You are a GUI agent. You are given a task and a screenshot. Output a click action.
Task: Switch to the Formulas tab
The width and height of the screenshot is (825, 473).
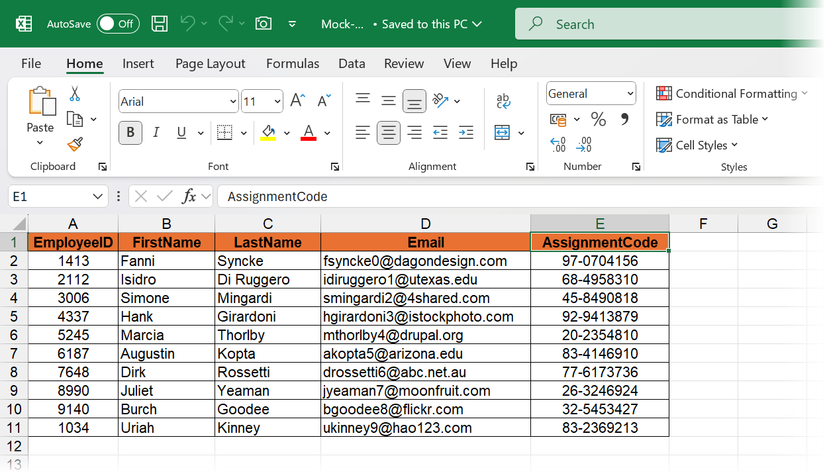pos(292,63)
